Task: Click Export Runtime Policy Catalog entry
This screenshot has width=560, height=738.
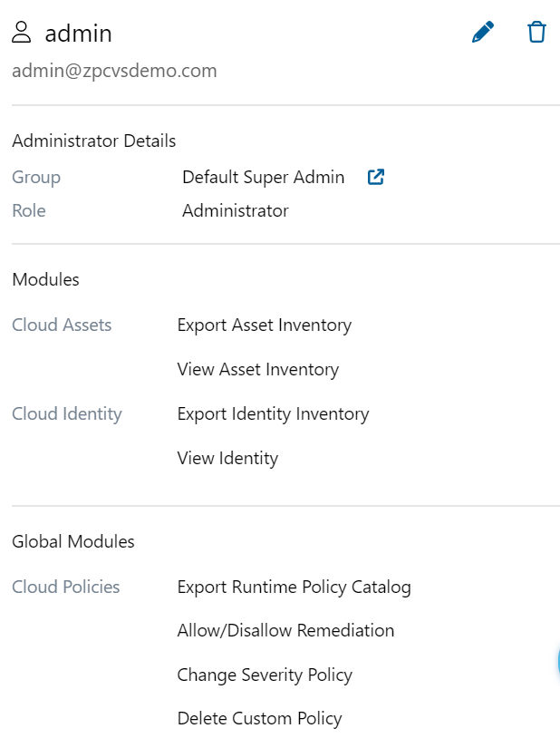Action: pos(294,587)
